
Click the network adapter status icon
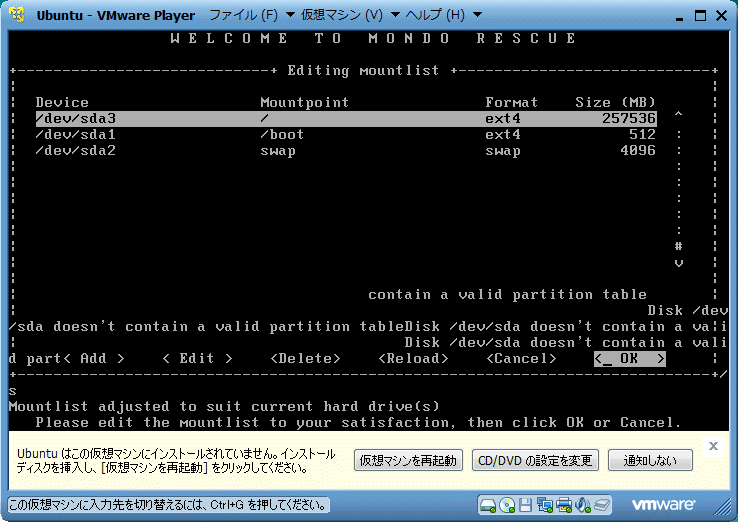click(546, 503)
